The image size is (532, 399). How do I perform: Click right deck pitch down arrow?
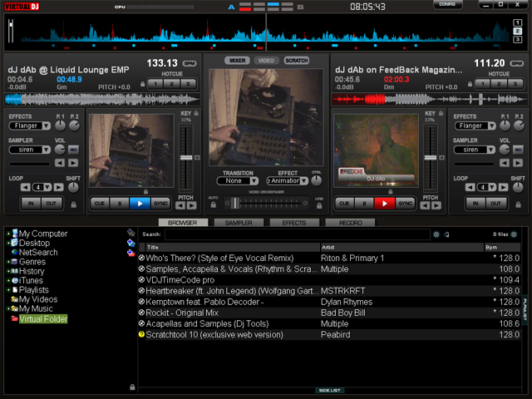click(x=425, y=205)
